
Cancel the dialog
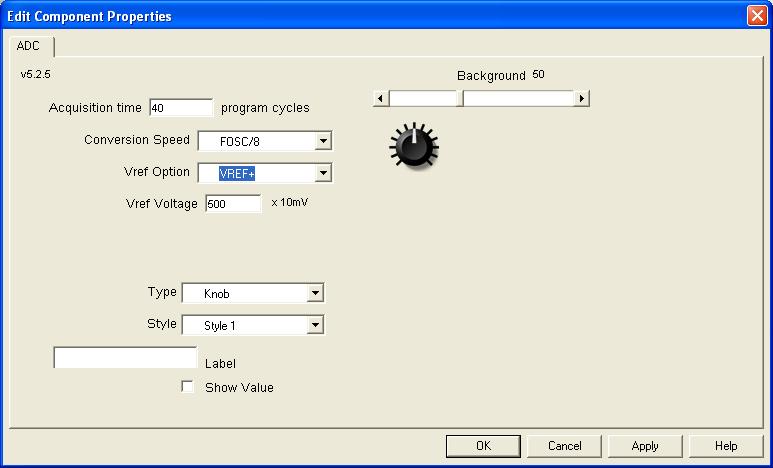pyautogui.click(x=564, y=446)
